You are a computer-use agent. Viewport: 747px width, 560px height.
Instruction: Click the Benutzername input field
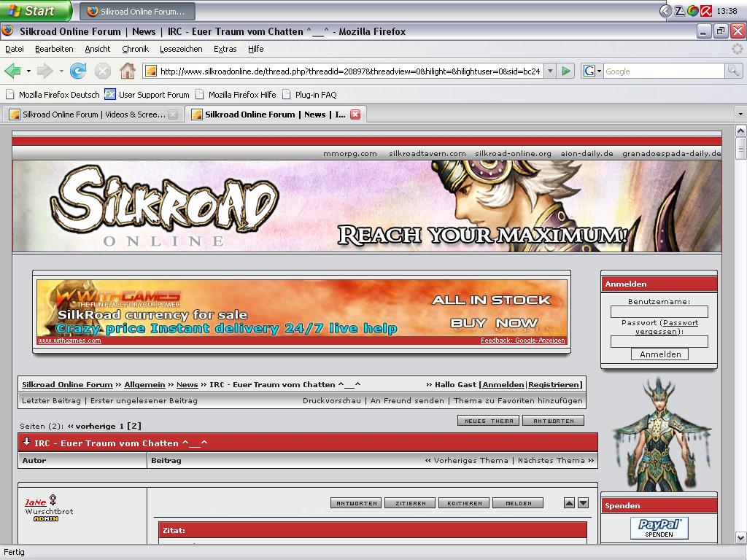659,311
